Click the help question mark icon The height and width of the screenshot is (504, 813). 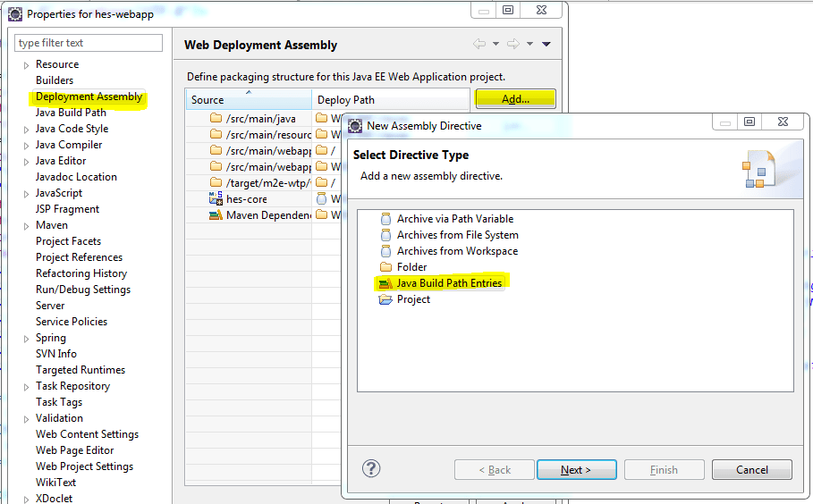pos(370,469)
